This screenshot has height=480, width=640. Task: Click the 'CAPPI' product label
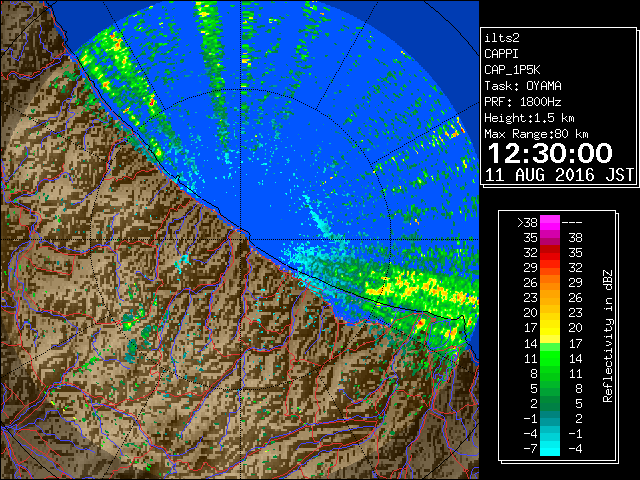(x=501, y=54)
